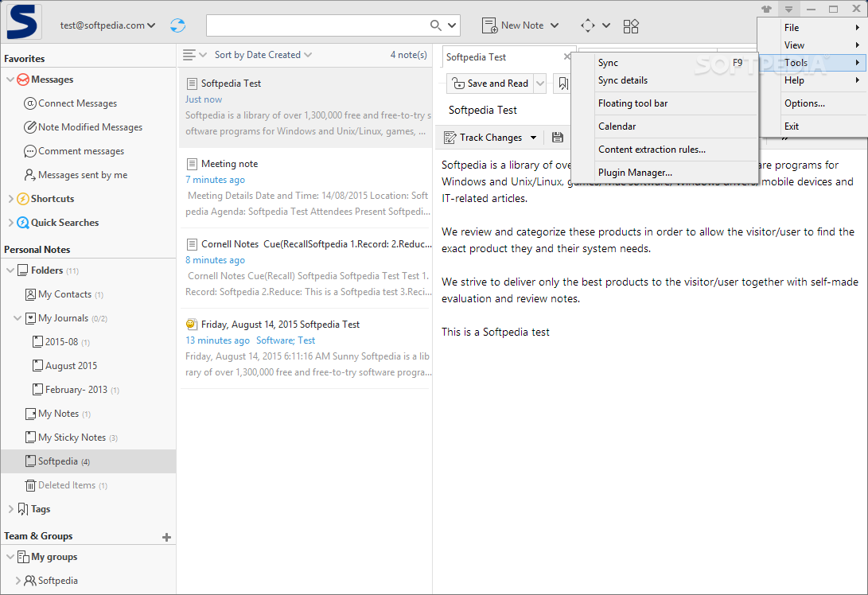Expand the Quick Searches node
The height and width of the screenshot is (595, 868).
click(10, 223)
